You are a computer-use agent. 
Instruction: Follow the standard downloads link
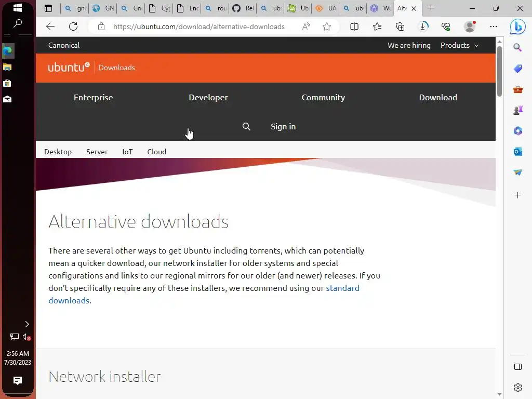click(x=343, y=288)
